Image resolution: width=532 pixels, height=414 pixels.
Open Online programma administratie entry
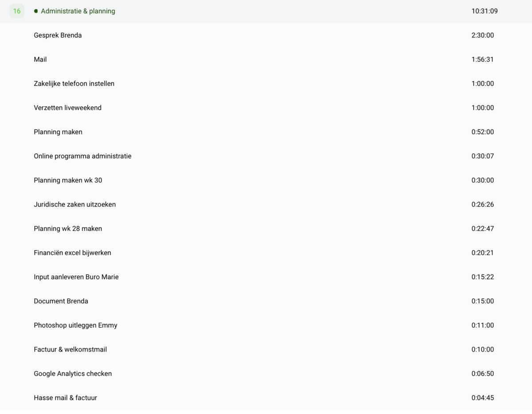tap(82, 156)
